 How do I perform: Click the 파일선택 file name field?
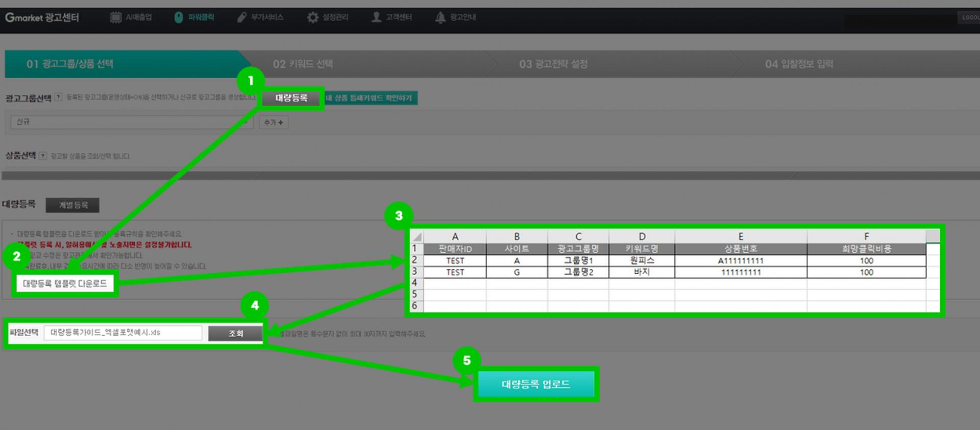(x=123, y=332)
